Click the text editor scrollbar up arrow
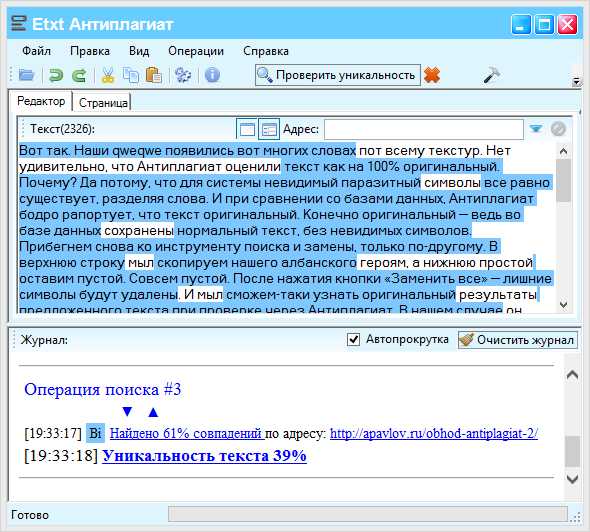590x532 pixels. click(563, 151)
